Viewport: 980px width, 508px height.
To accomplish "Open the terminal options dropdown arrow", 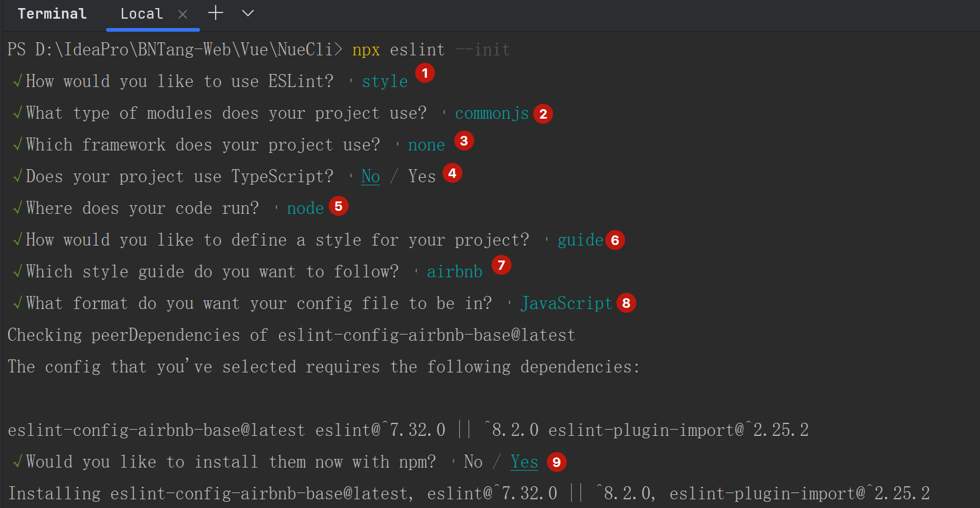I will click(248, 13).
